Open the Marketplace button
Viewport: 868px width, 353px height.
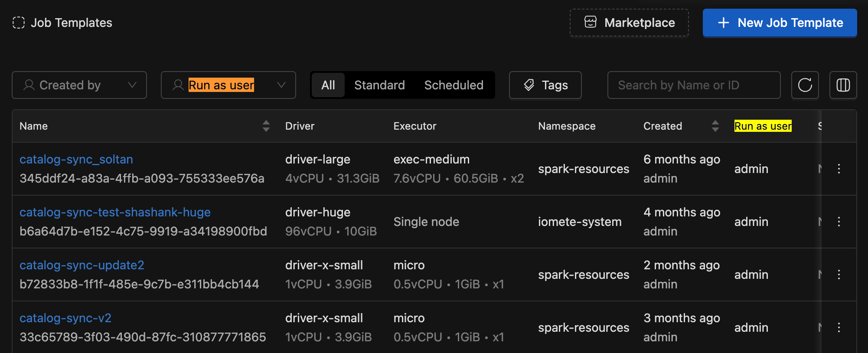point(629,23)
